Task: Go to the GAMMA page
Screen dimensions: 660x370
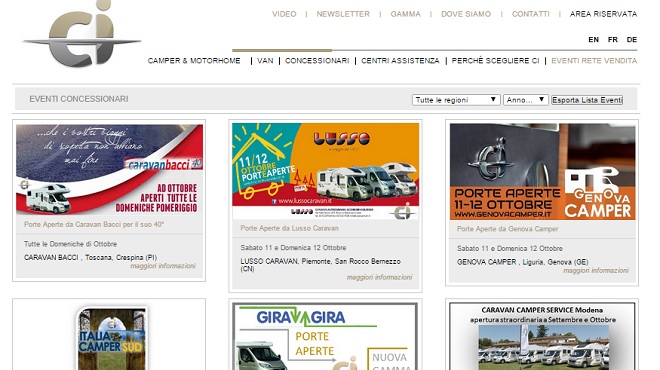Action: [x=405, y=14]
